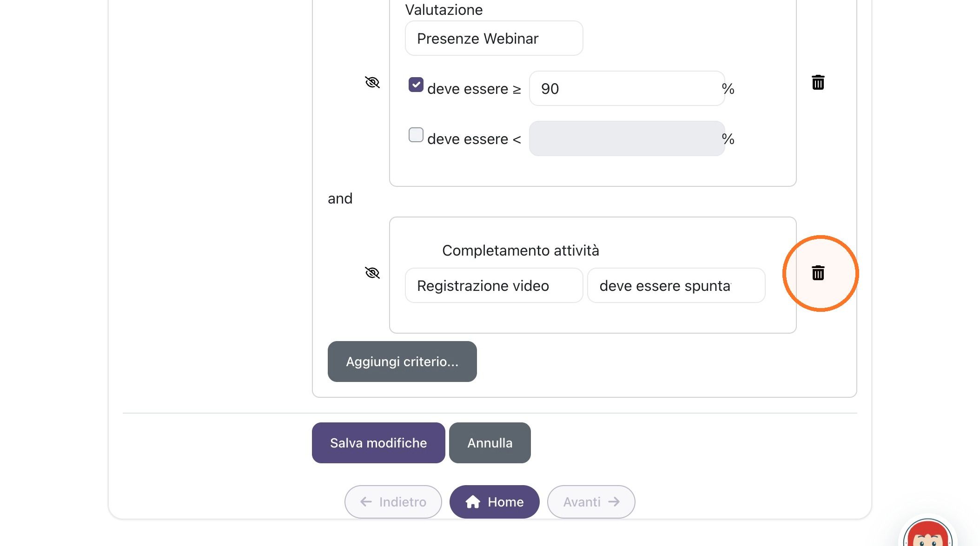Open the Presenze Webinar dropdown
980x546 pixels.
click(494, 38)
